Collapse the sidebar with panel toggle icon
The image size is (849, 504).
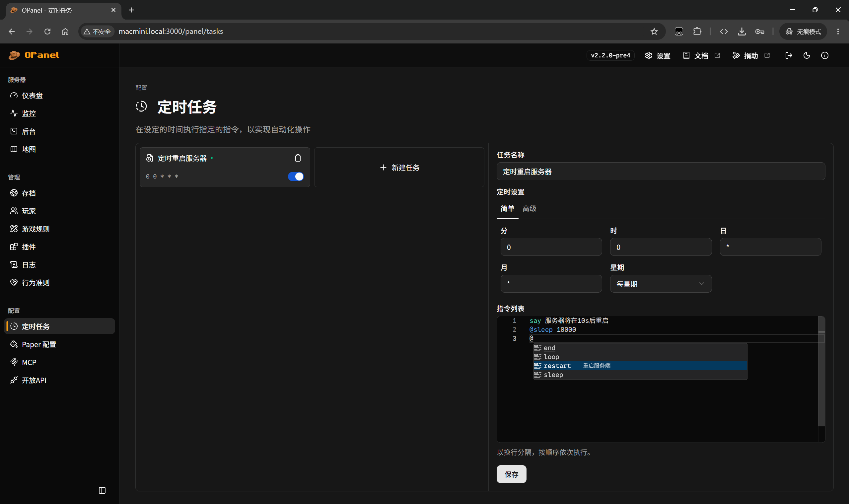pyautogui.click(x=102, y=490)
